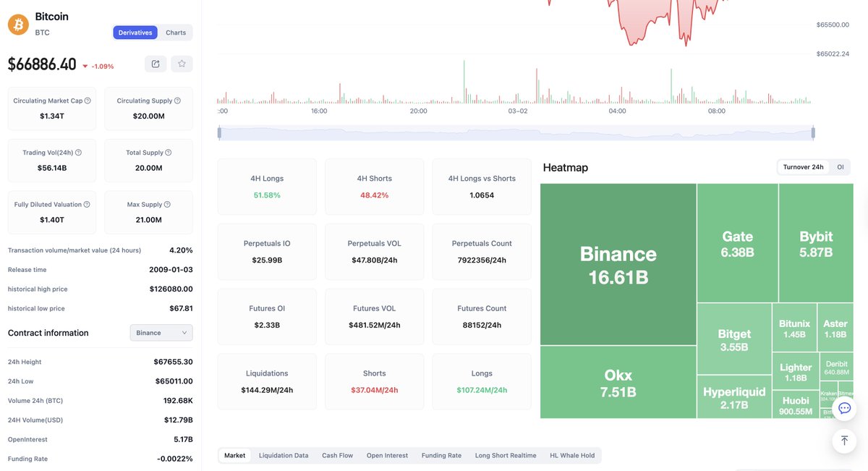Open the chat bubble icon at bottom right
This screenshot has width=868, height=471.
tap(843, 407)
